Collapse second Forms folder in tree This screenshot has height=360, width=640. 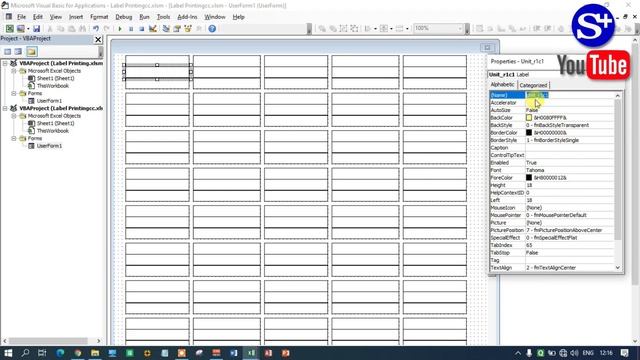[x=13, y=138]
